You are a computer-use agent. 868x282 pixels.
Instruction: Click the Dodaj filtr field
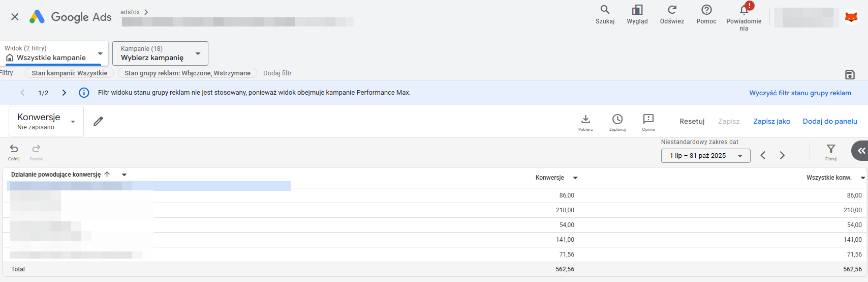point(277,73)
